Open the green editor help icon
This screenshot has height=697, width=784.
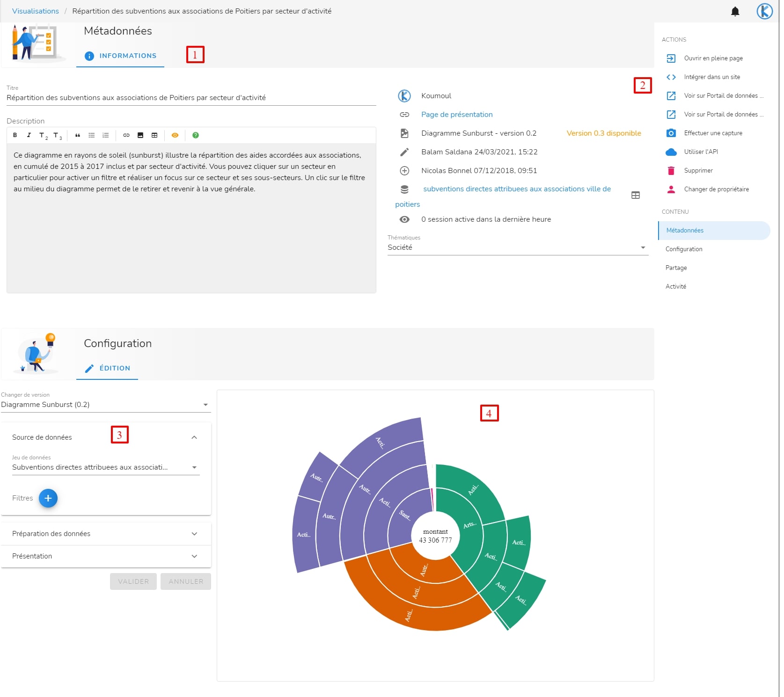(x=196, y=135)
